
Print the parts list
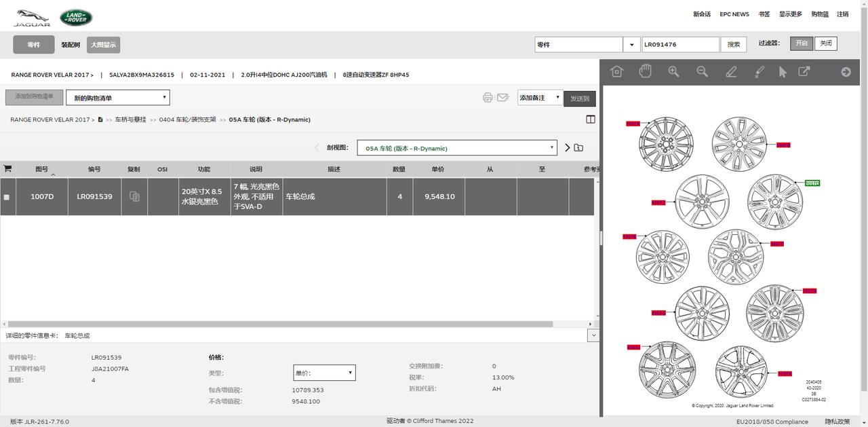tap(488, 98)
